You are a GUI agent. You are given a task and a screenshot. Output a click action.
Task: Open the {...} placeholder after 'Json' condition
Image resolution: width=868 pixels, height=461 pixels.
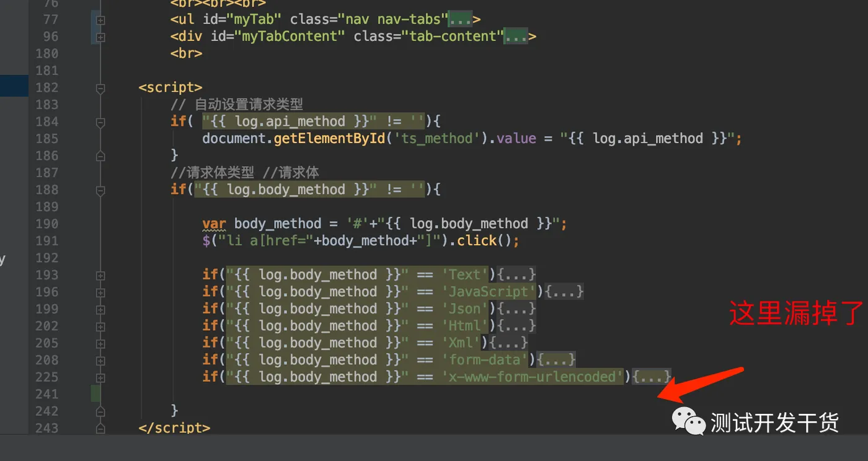coord(517,309)
